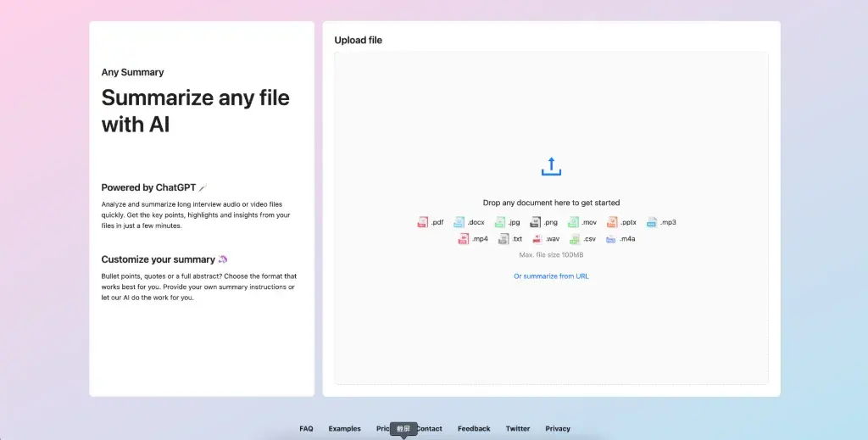Click the 'Upload file' heading
This screenshot has width=868, height=440.
click(x=359, y=40)
